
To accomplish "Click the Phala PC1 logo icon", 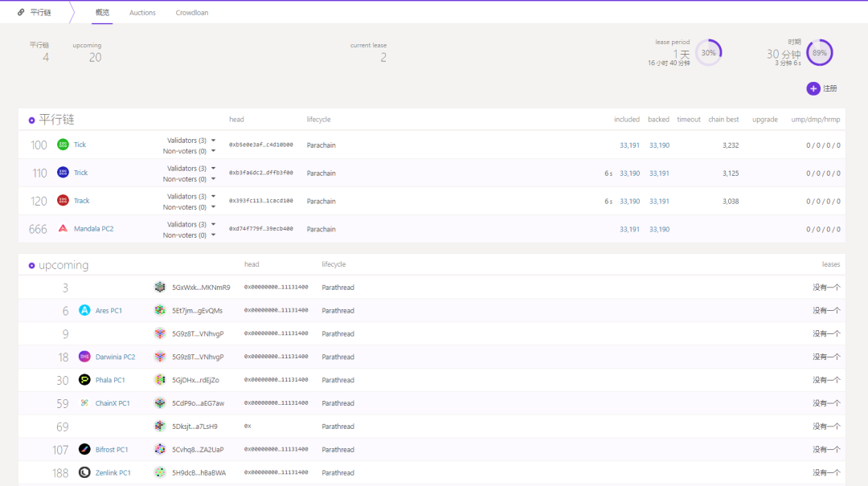I will 84,380.
